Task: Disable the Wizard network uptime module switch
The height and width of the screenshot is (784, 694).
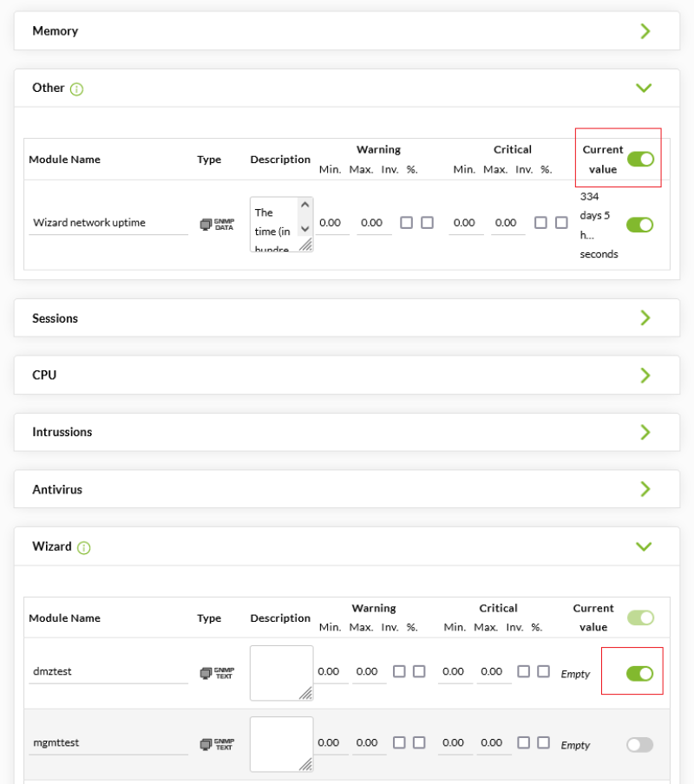Action: coord(640,225)
